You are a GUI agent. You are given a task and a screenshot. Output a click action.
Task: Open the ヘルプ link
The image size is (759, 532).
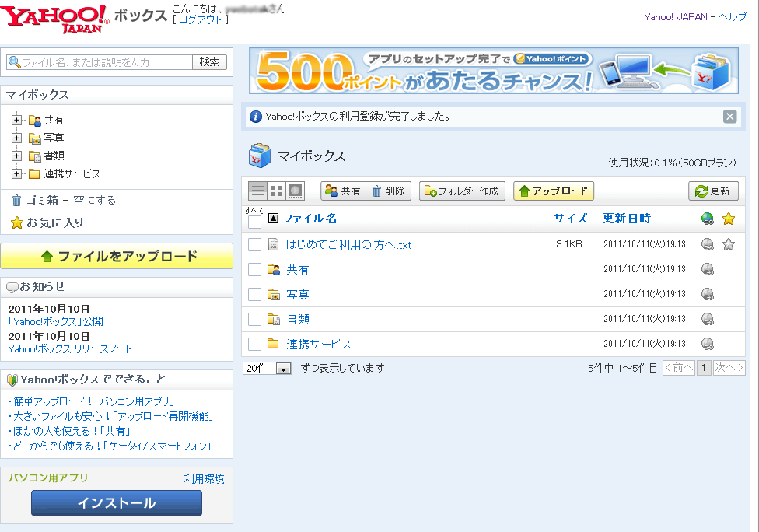pyautogui.click(x=733, y=17)
